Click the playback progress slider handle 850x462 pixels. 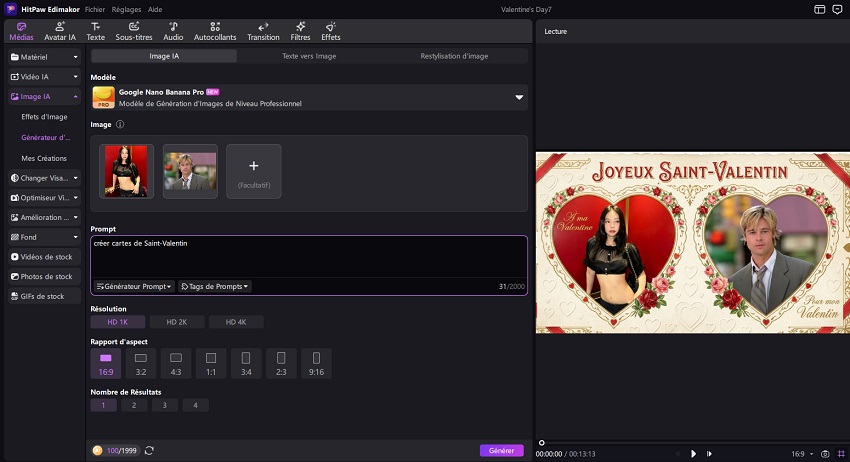541,442
